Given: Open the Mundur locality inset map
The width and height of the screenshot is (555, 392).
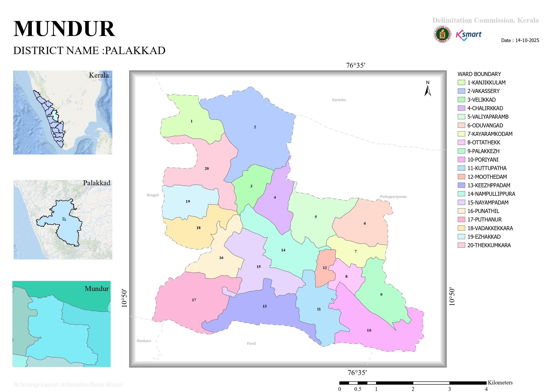Looking at the screenshot, I should point(61,324).
